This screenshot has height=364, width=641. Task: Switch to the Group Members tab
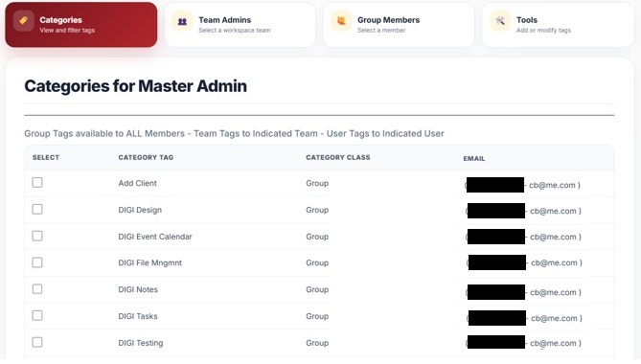tap(399, 25)
